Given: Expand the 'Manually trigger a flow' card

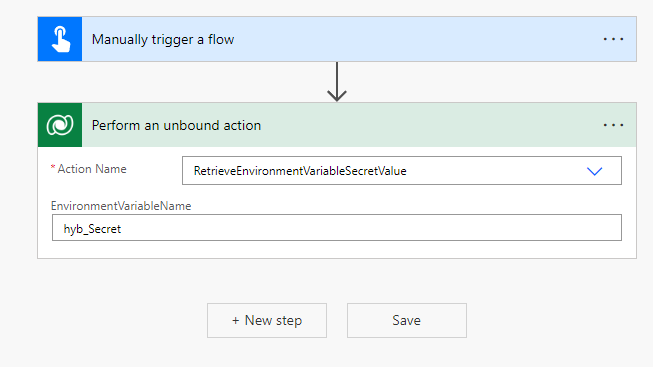Looking at the screenshot, I should (x=337, y=39).
